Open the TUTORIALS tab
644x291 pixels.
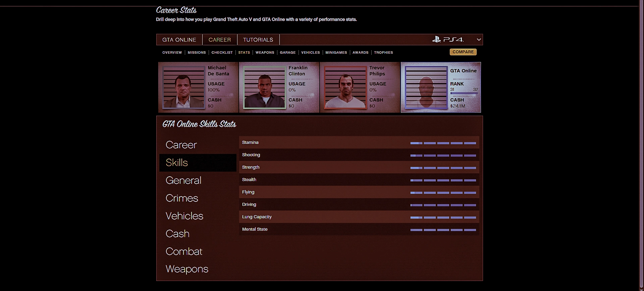tap(258, 40)
